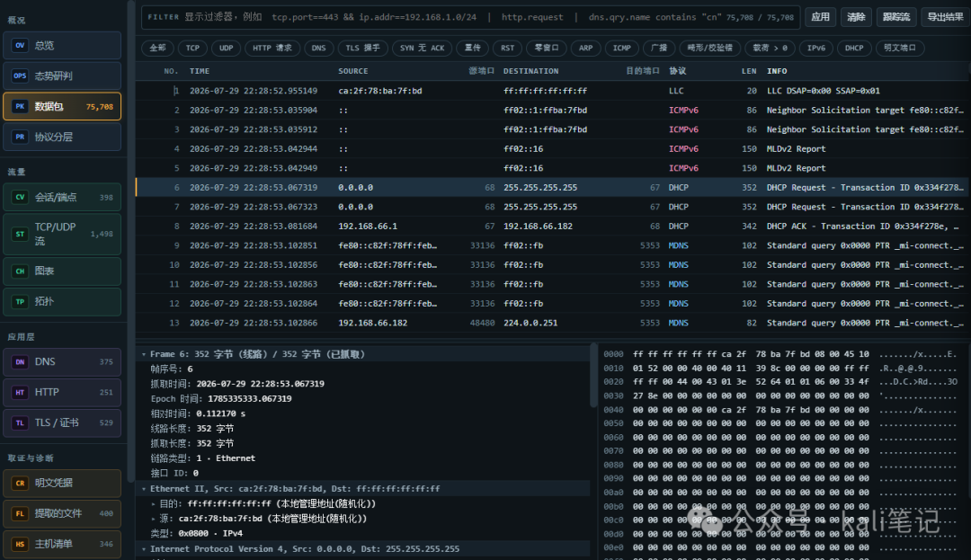971x560 pixels.
Task: Select packet 1 LLC DSAP=0x00 row
Action: point(552,91)
